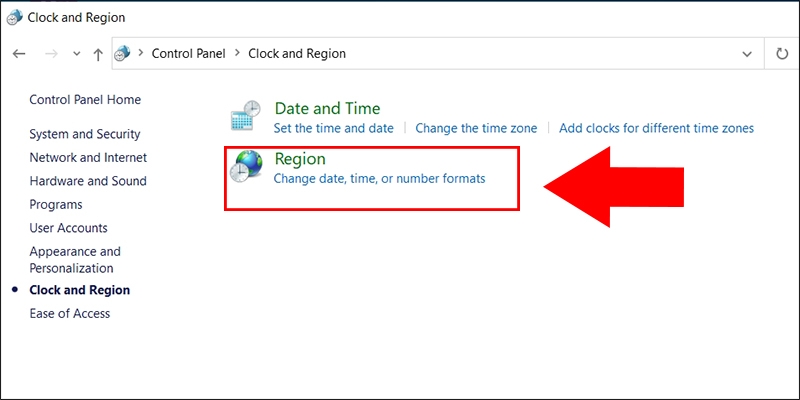Click the Back arrow navigation button
The image size is (800, 400).
[19, 54]
